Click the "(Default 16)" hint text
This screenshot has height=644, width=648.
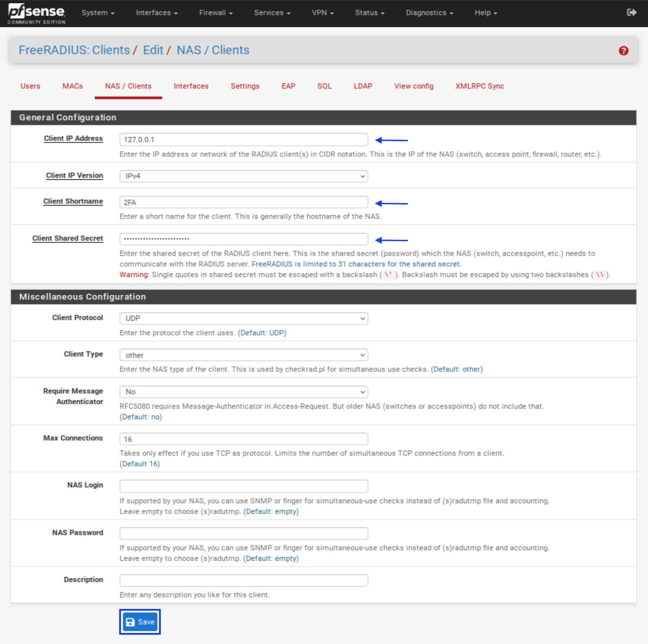point(140,464)
